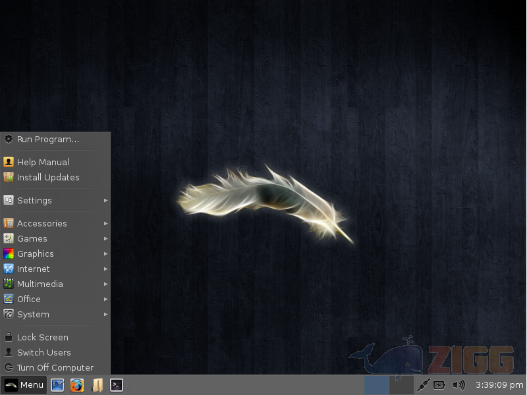Screen dimensions: 527x395
Task: Click the clock in the system tray
Action: click(x=499, y=385)
